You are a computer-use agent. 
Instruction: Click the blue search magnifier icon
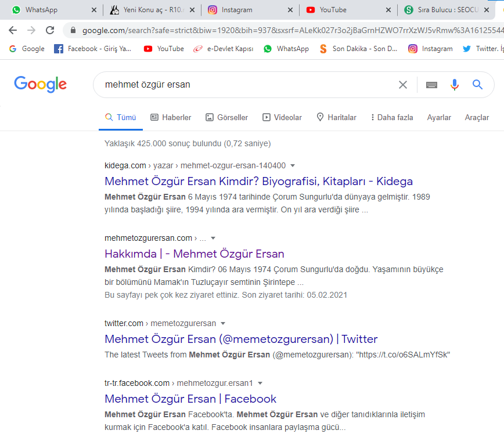(477, 85)
